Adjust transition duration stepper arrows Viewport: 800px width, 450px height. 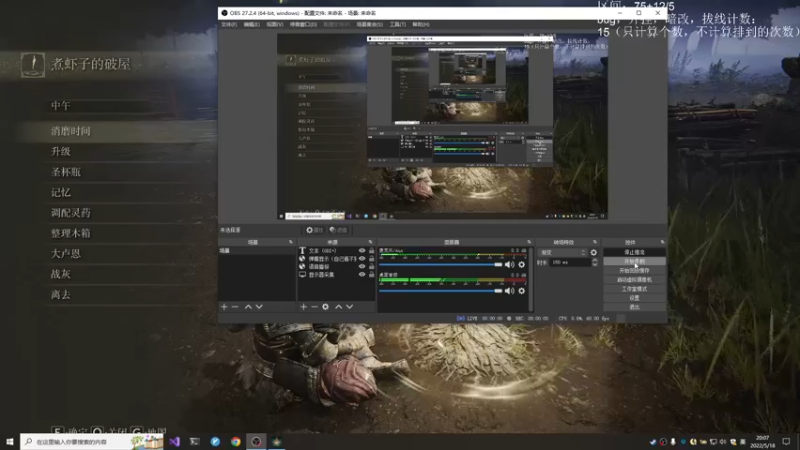pyautogui.click(x=594, y=262)
